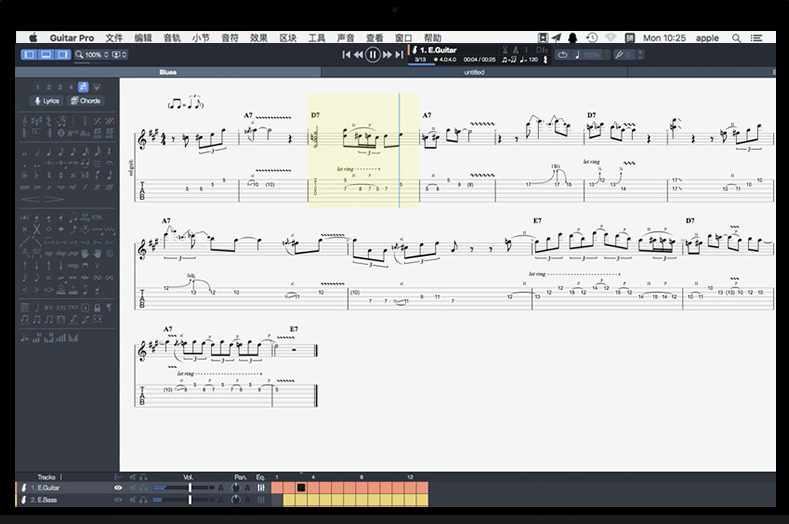Open the Apple menu
This screenshot has height=524, width=789.
tap(33, 38)
